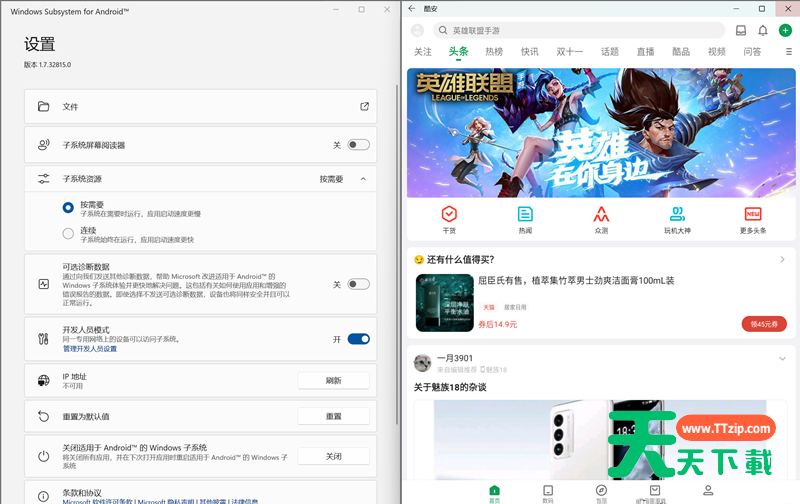Viewport: 800px width, 504px height.
Task: Click the screen reader icon for 子系统屏幕阅读器
Action: pyautogui.click(x=43, y=145)
